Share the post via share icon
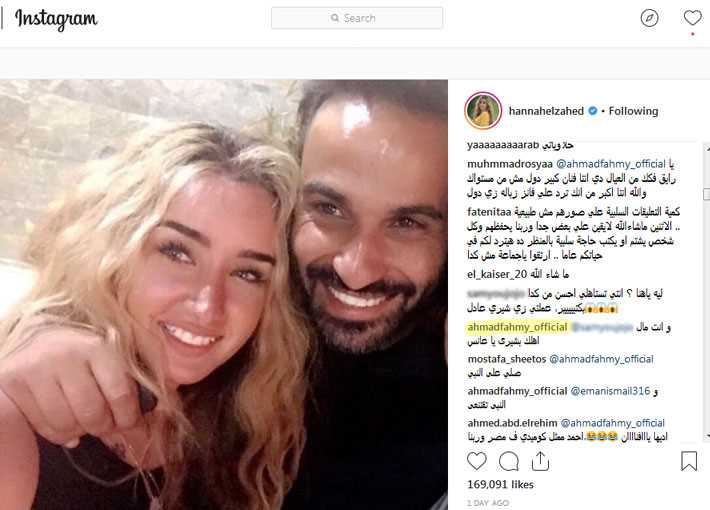Screen dimensions: 710x510 [540, 461]
